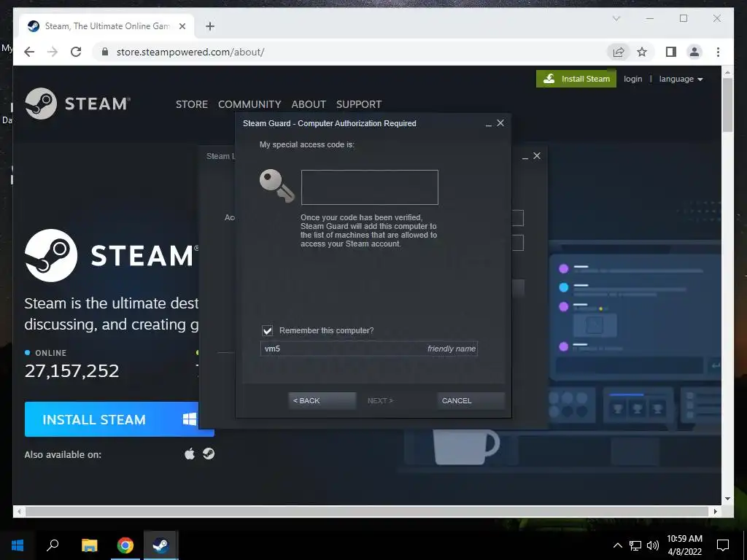Click the Chrome back arrow
Image resolution: width=747 pixels, height=560 pixels.
(x=29, y=52)
